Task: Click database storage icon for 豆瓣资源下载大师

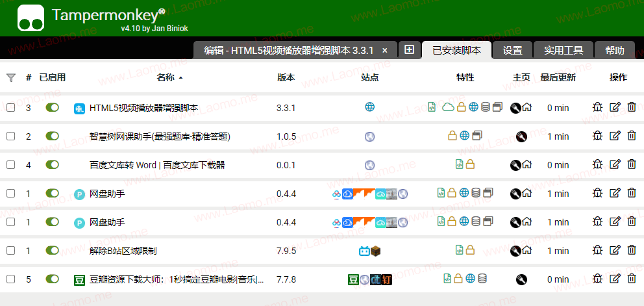Action: point(482,279)
